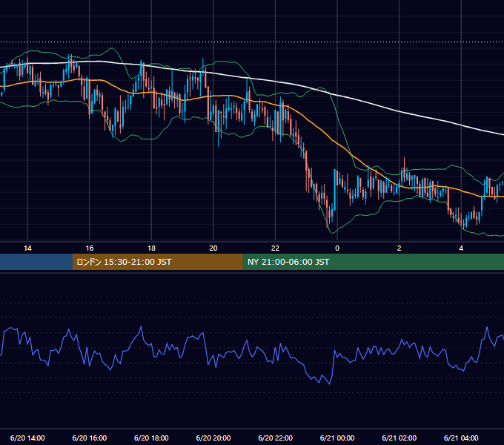Image resolution: width=504 pixels, height=445 pixels.
Task: Click the 6/21 04:00 date label
Action: (461, 438)
